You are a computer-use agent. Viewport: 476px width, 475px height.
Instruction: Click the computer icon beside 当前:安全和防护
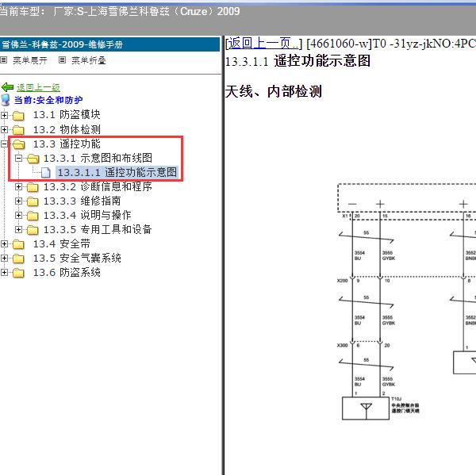click(6, 100)
